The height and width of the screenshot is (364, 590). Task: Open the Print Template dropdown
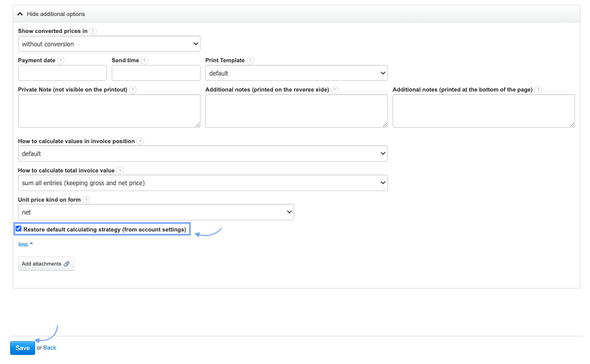(296, 73)
